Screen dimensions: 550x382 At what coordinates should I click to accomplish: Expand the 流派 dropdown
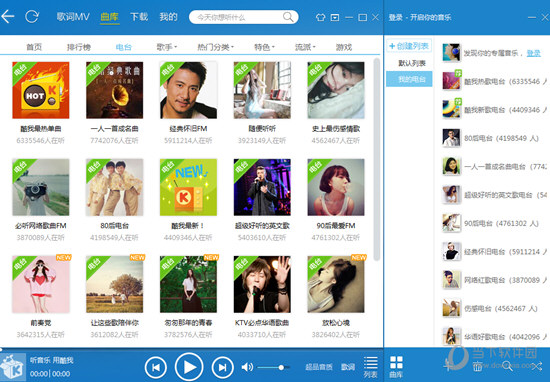305,47
